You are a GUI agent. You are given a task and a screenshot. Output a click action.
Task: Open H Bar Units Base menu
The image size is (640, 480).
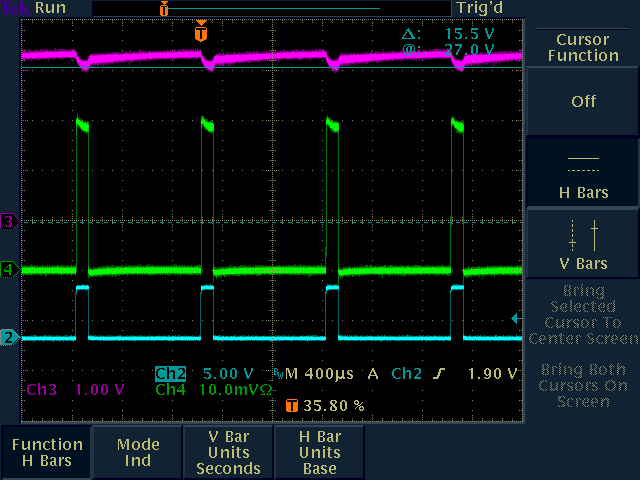pos(320,452)
